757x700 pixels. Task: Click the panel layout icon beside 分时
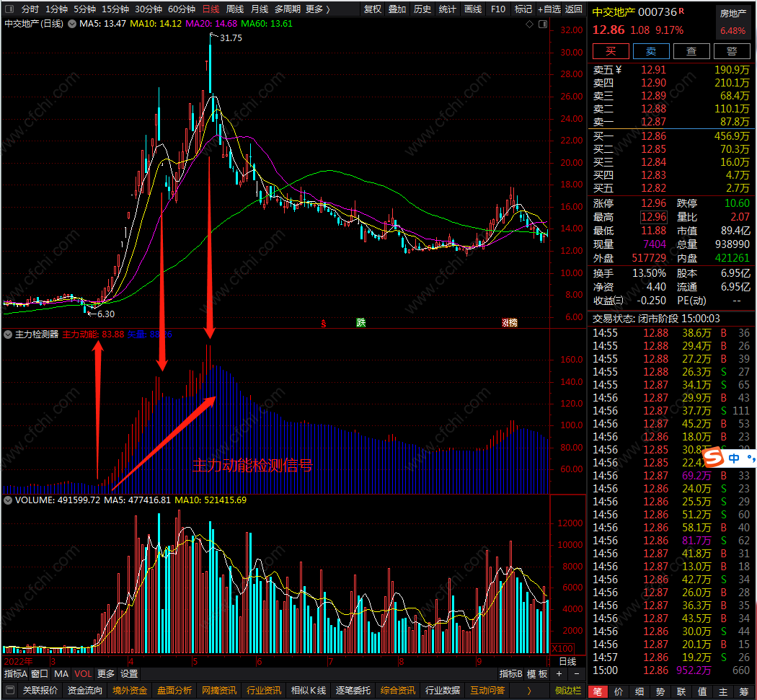coord(9,9)
